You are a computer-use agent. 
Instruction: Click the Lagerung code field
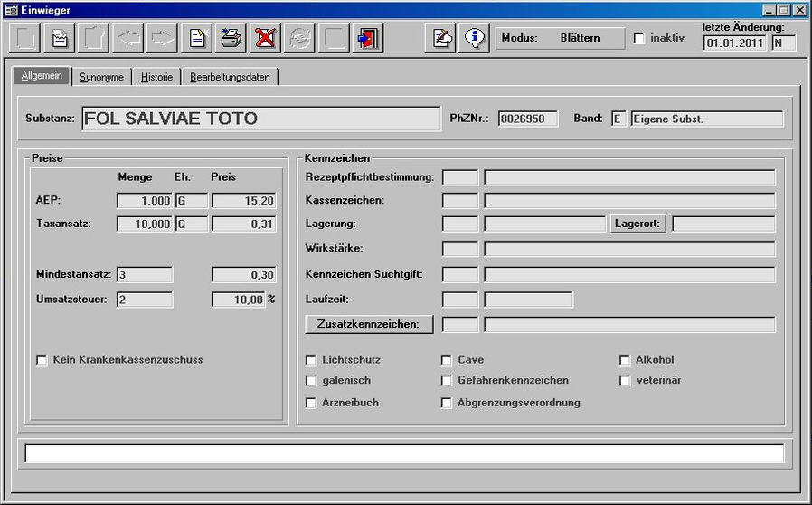point(460,224)
